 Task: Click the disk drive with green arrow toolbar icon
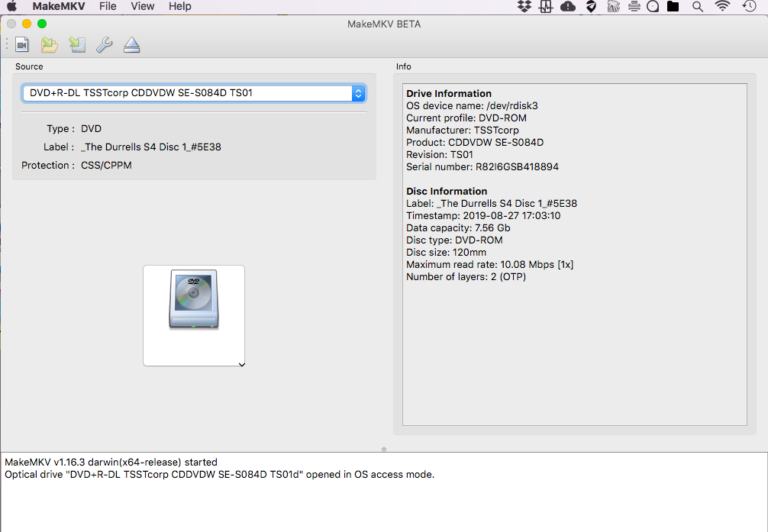[77, 45]
